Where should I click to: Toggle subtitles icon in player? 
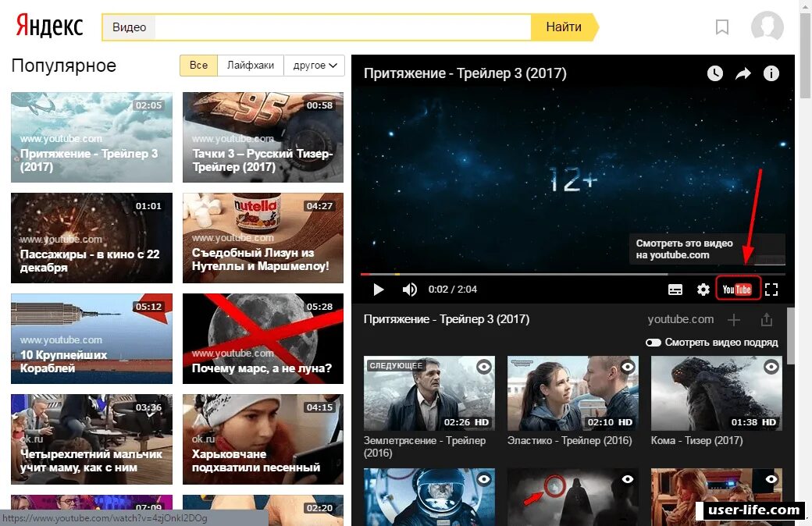(x=675, y=290)
